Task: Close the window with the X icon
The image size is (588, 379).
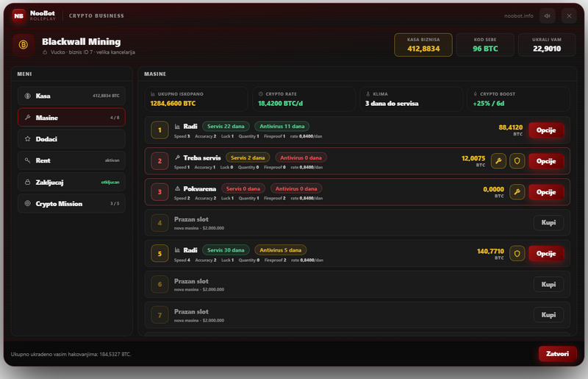Action: (x=569, y=15)
